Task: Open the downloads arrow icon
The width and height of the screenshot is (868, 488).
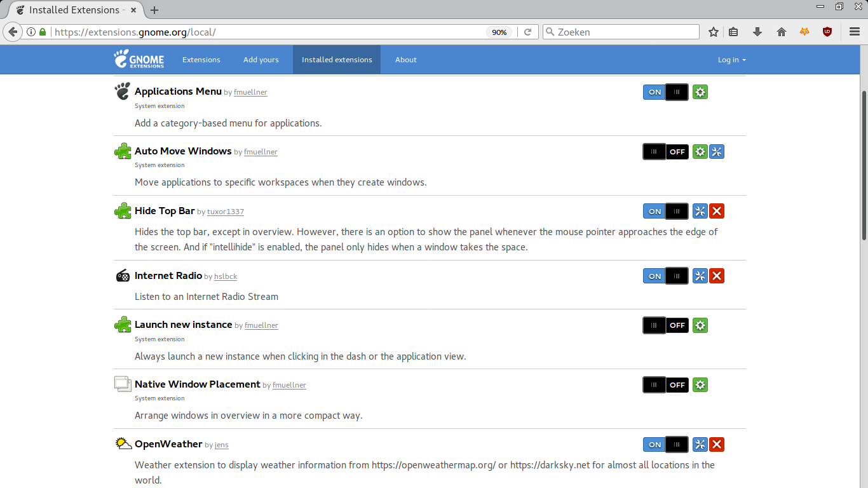Action: pos(757,32)
